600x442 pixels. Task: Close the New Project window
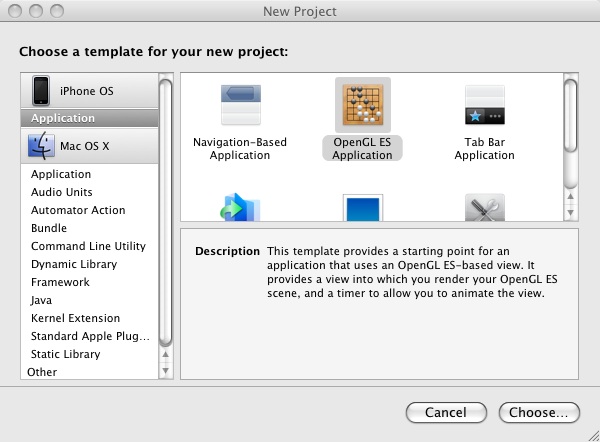click(x=15, y=11)
